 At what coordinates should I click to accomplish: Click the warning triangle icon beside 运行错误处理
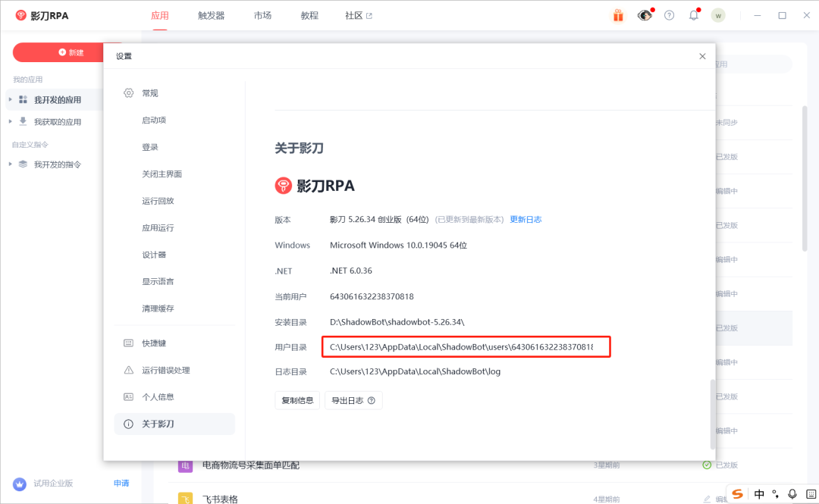click(x=128, y=370)
